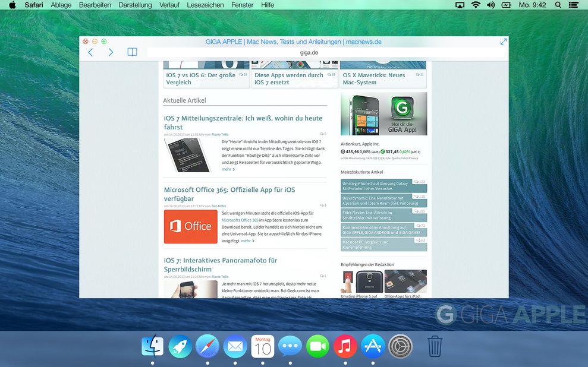Click the Mo. 9:42 clock

[533, 5]
